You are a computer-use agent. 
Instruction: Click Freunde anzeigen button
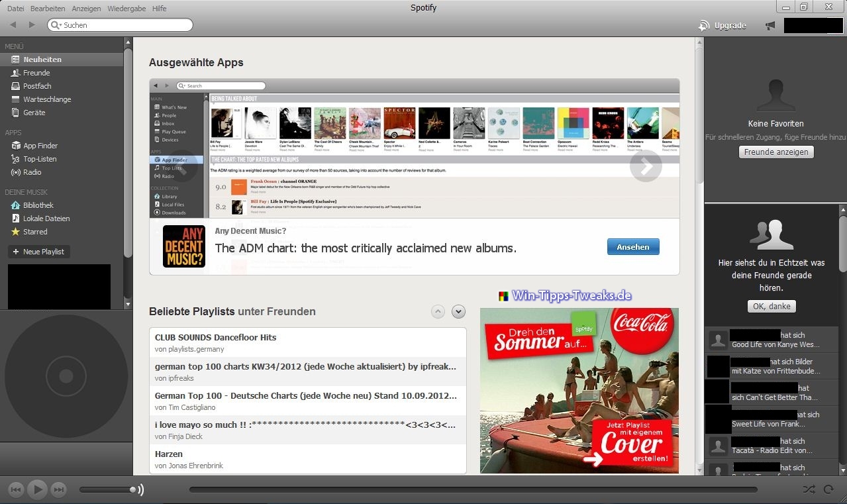[x=776, y=152]
